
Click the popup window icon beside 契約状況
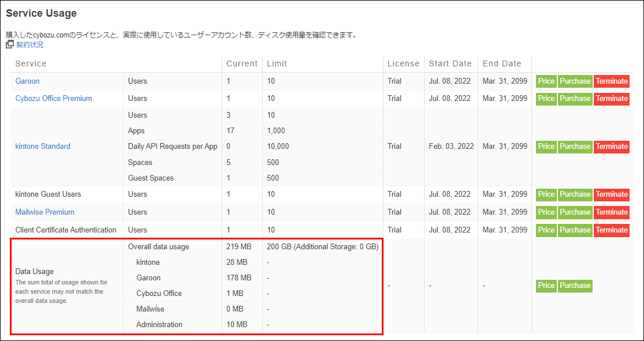point(9,43)
